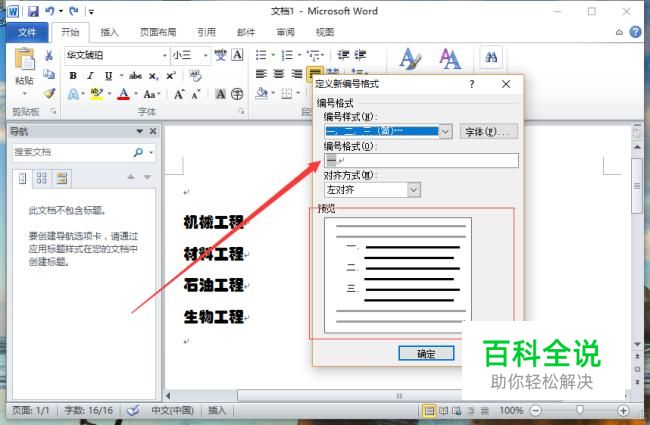The width and height of the screenshot is (650, 425).
Task: Select the Format Painter brush
Action: click(49, 93)
